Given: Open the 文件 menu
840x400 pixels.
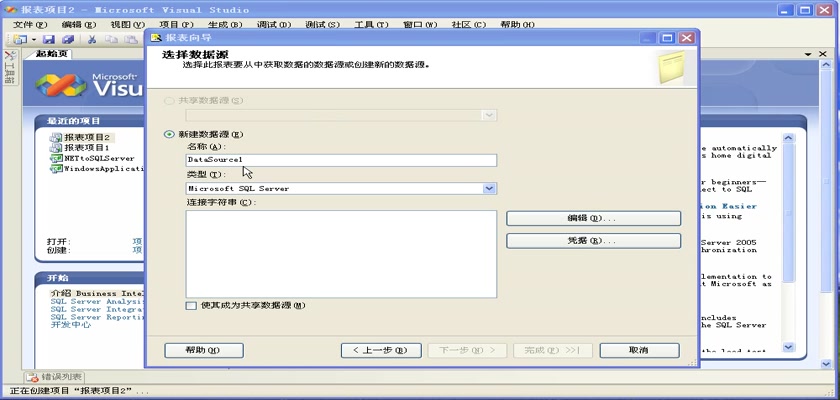Looking at the screenshot, I should (30, 25).
